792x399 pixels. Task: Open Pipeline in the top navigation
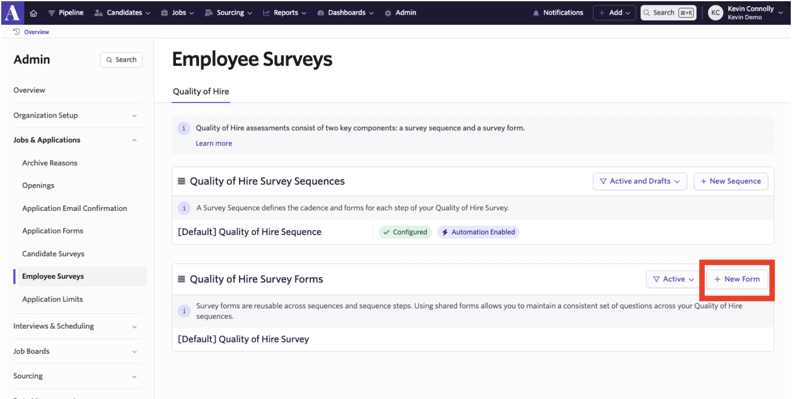[66, 13]
